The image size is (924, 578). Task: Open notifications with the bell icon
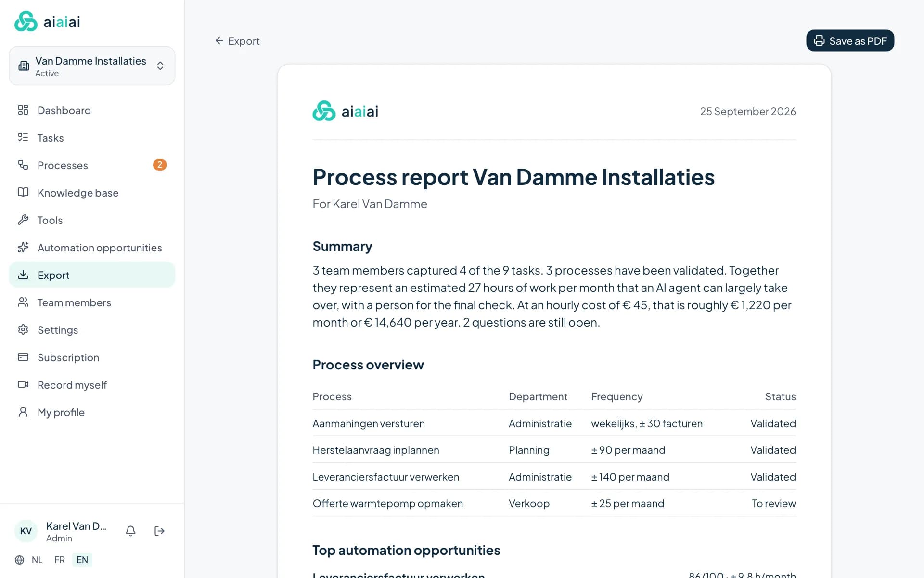[130, 531]
